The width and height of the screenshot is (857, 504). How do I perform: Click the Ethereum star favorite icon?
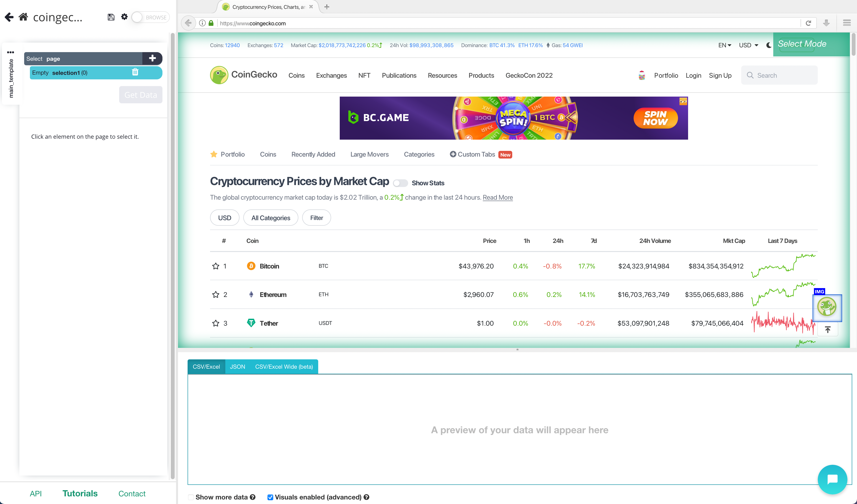click(216, 294)
